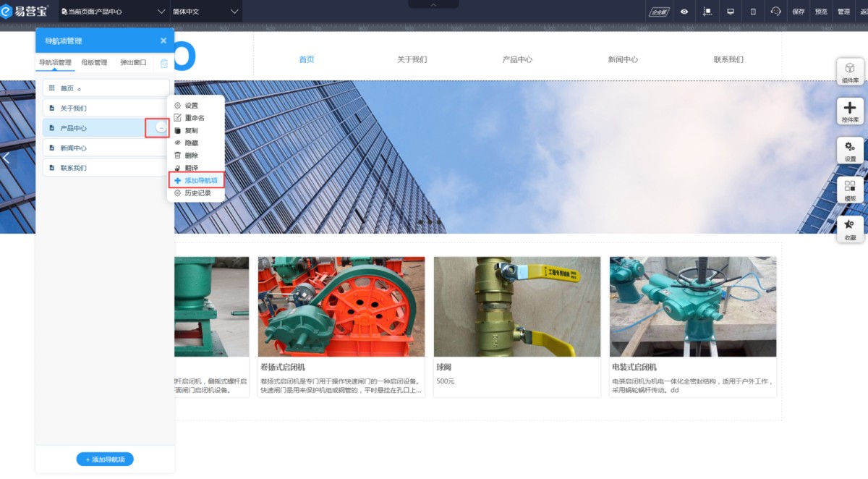Click the ruler guides icon in top bar
The image size is (868, 479).
(707, 12)
